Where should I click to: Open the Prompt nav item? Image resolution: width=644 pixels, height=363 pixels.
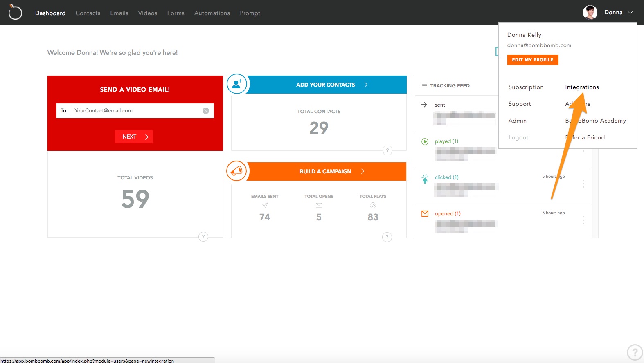click(250, 13)
